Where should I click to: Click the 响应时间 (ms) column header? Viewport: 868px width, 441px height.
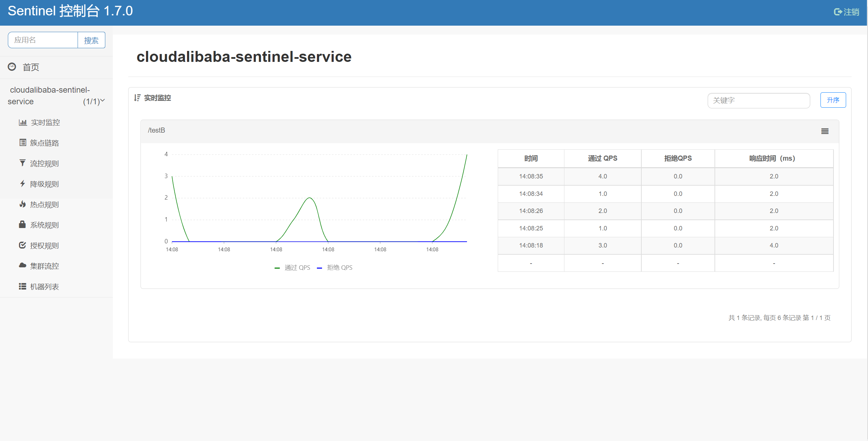[x=773, y=158]
